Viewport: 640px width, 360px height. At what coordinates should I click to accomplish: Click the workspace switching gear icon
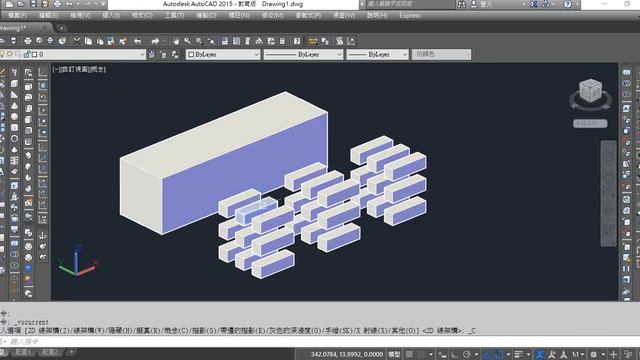click(594, 354)
